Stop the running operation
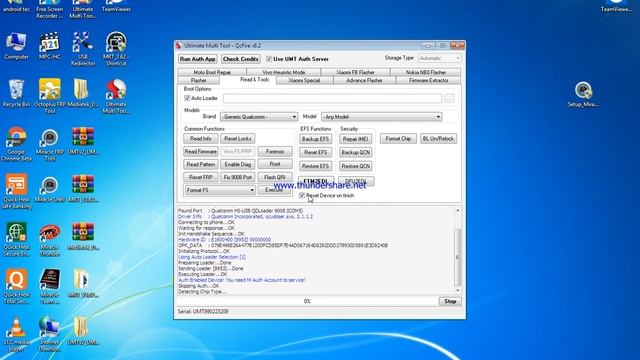Screen dimensions: 640x360 [x=450, y=301]
